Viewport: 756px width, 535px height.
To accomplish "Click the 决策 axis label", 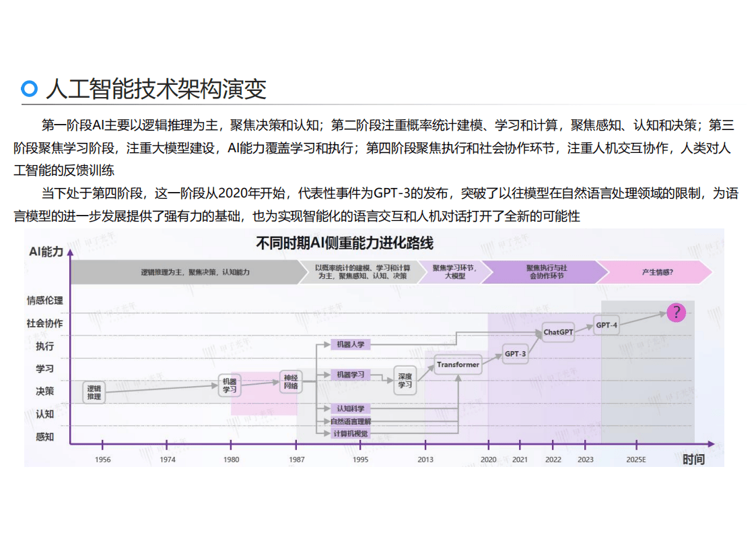I will [45, 391].
